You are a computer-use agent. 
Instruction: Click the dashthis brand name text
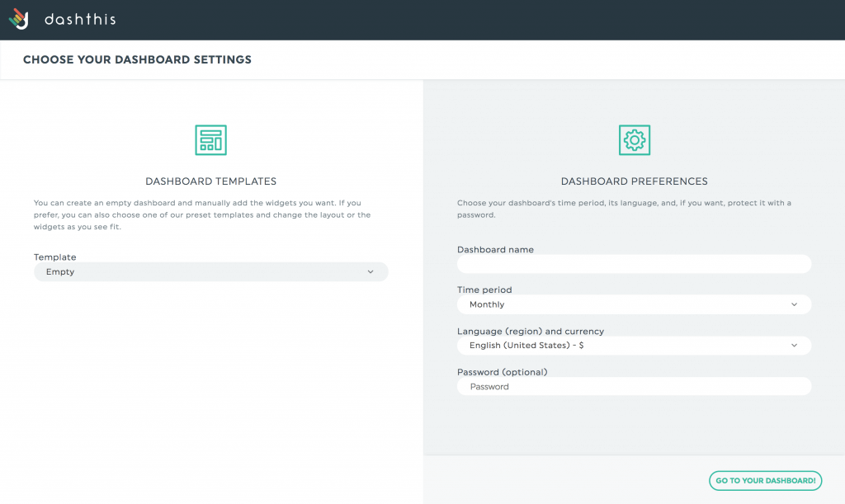coord(80,20)
